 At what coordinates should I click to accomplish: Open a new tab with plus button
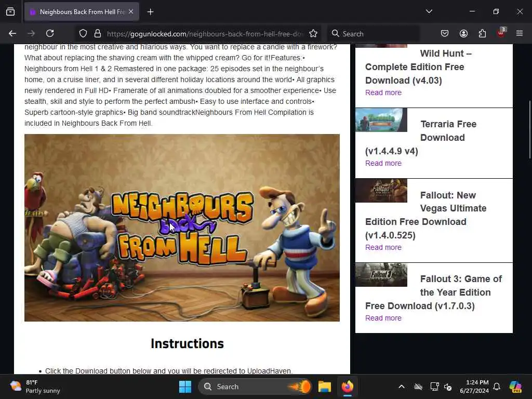click(x=150, y=12)
